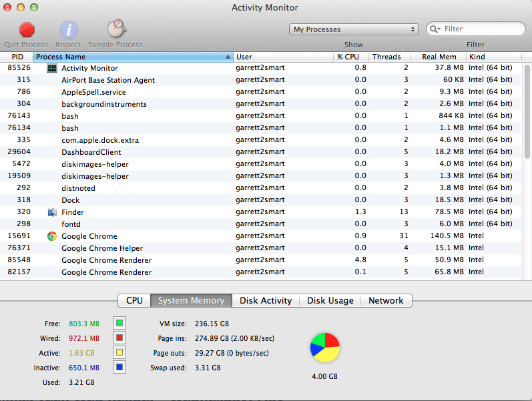532x401 pixels.
Task: Click the Activity Monitor app icon in list
Action: [x=52, y=68]
